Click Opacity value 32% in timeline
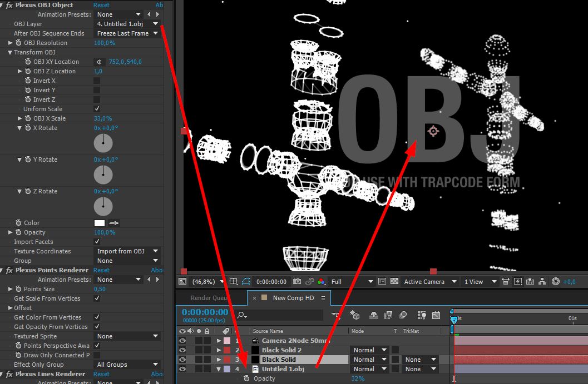 (x=358, y=378)
